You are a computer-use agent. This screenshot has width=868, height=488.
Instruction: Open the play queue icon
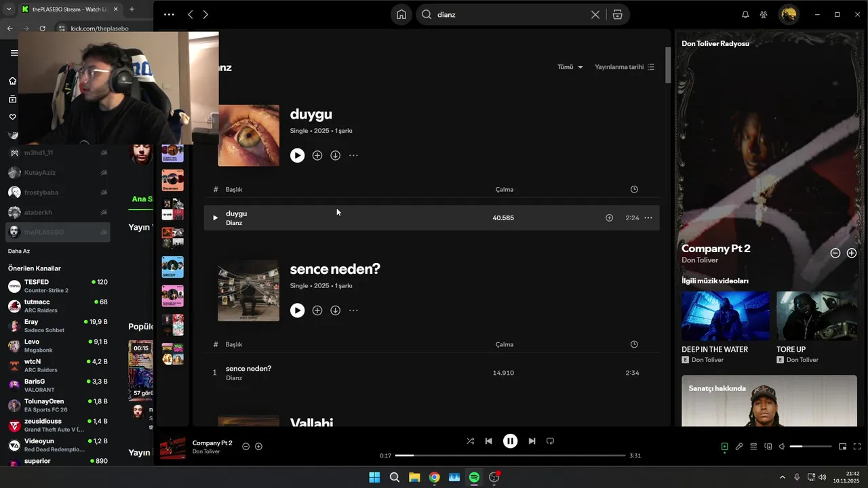[x=753, y=447]
